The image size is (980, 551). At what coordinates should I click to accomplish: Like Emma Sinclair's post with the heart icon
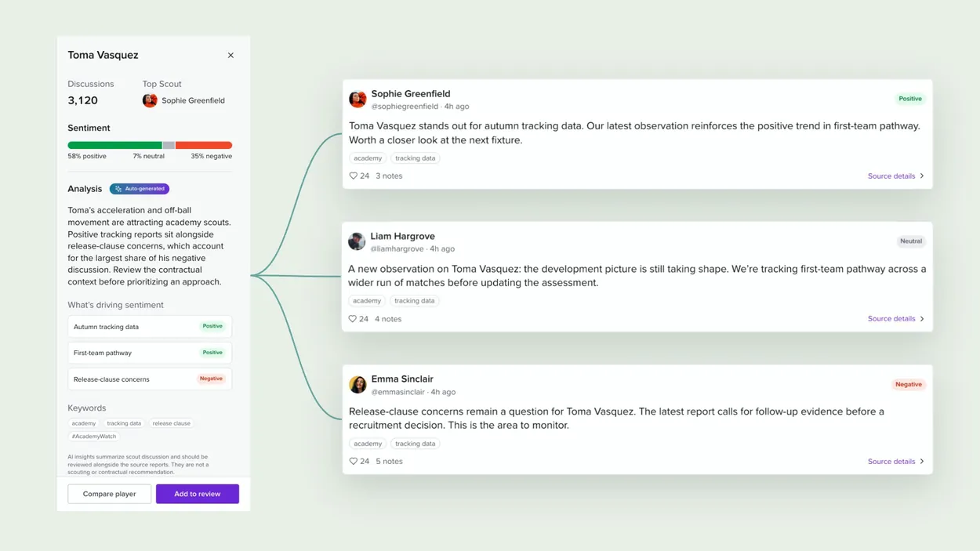coord(353,462)
